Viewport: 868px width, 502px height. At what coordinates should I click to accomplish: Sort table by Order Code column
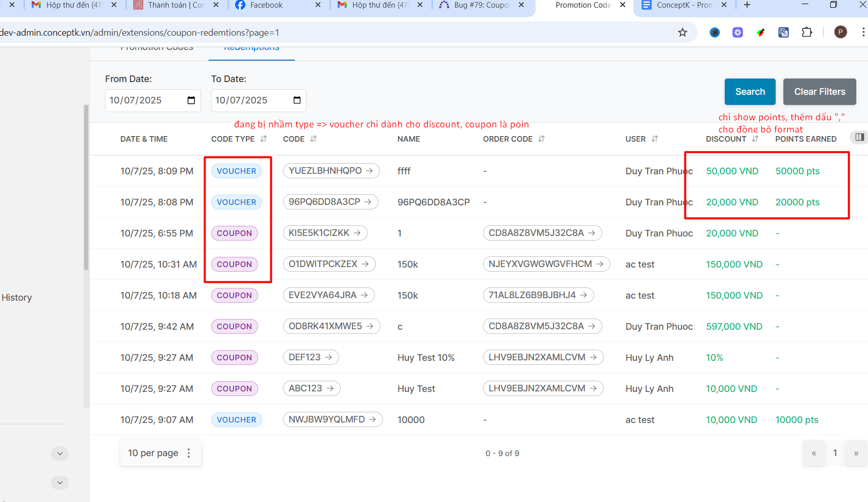[x=541, y=139]
